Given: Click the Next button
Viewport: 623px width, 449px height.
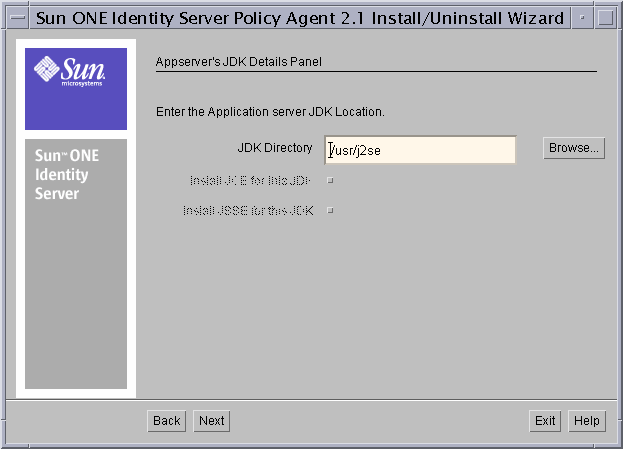Looking at the screenshot, I should 211,421.
